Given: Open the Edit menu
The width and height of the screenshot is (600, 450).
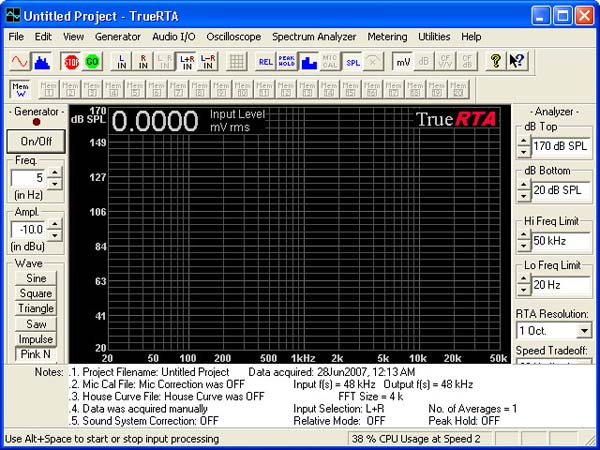Looking at the screenshot, I should pyautogui.click(x=43, y=37).
